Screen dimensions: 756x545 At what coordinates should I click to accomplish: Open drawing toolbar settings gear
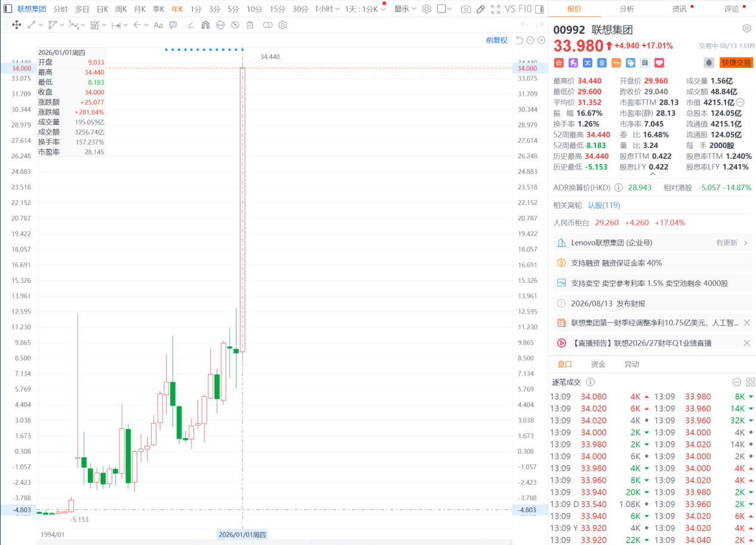pyautogui.click(x=282, y=25)
